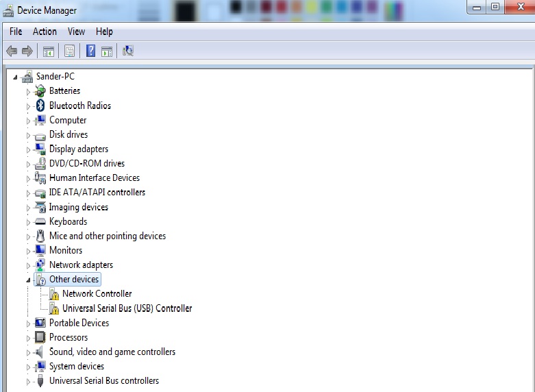The image size is (535, 392).
Task: Click the Network adapters icon
Action: [x=40, y=265]
